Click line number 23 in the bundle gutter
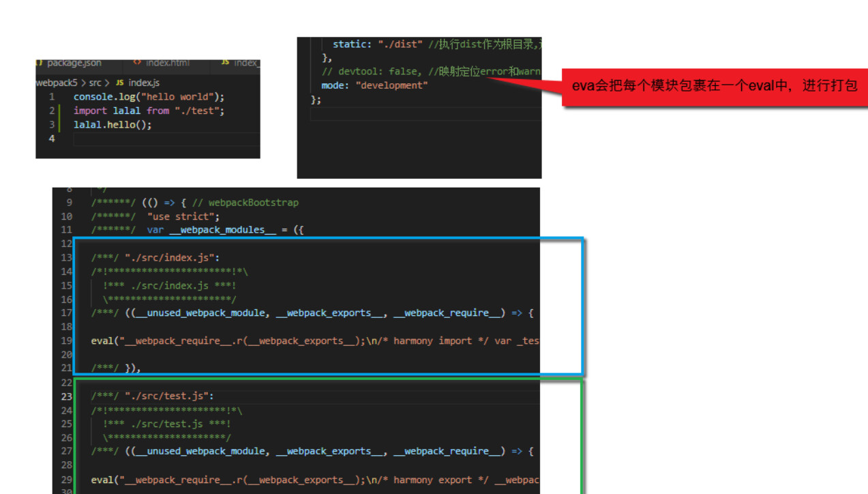 point(66,396)
